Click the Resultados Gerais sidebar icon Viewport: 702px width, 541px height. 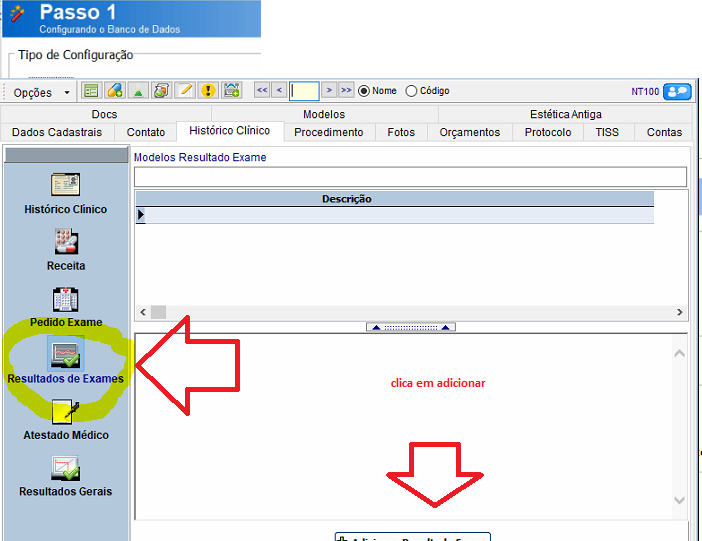[65, 468]
